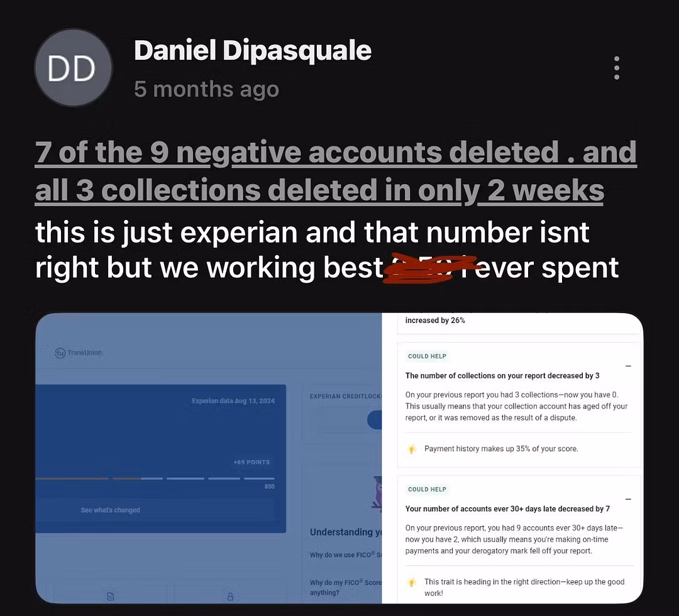The image size is (679, 616).
Task: Open Daniel Dipasquale's profile name
Action: click(x=253, y=51)
